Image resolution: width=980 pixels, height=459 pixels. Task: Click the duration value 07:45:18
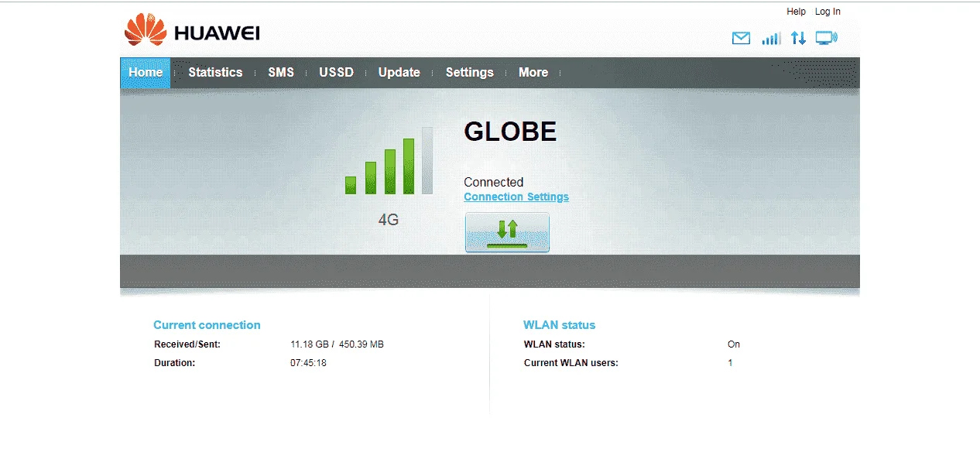[308, 363]
